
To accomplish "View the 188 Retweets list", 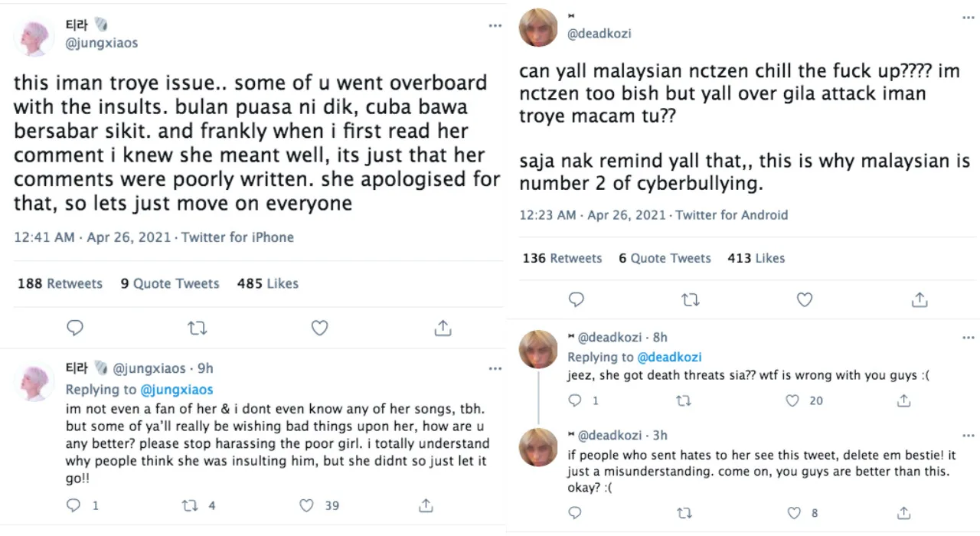I will (x=60, y=283).
